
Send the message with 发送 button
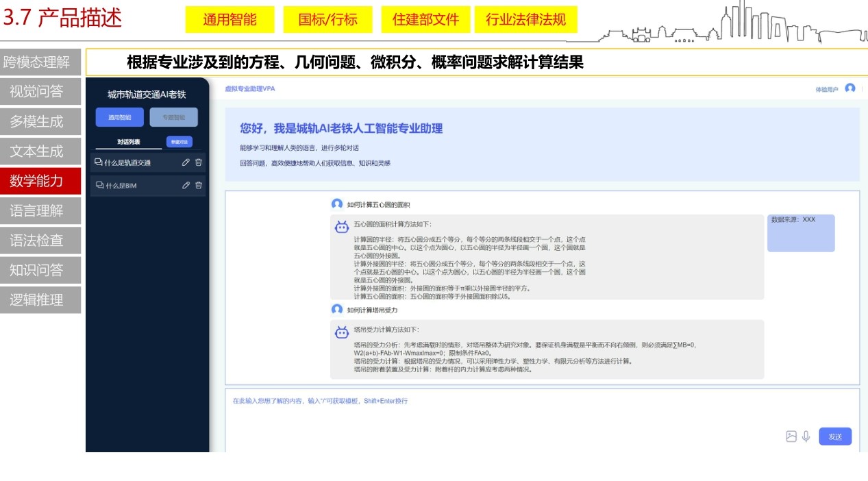pos(835,436)
